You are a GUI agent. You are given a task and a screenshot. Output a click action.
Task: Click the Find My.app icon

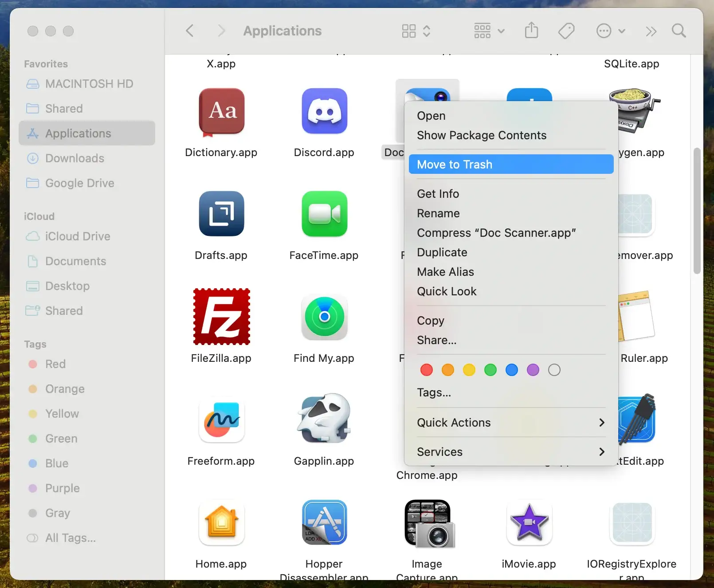[x=324, y=317]
